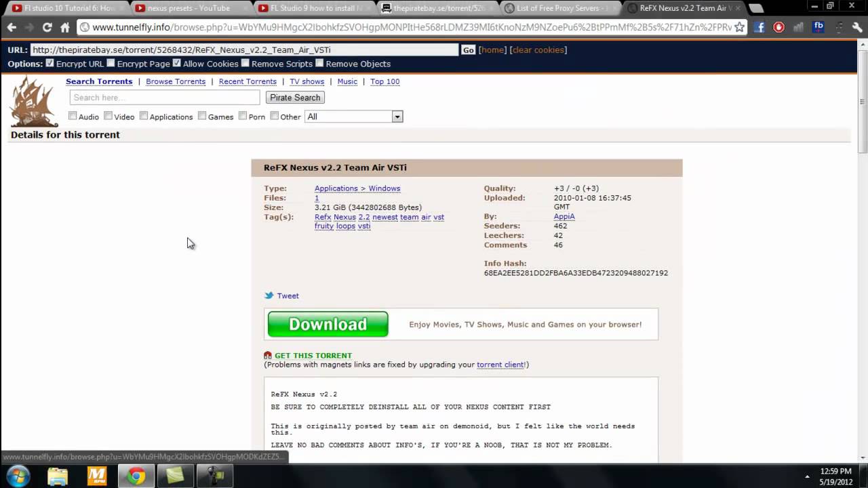
Task: Reload the current page
Action: tap(47, 27)
